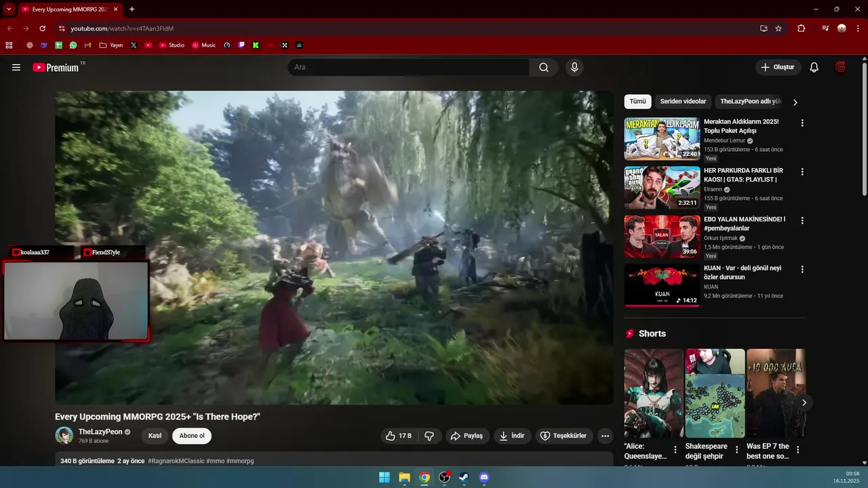This screenshot has height=488, width=868.
Task: Open a new browser tab
Action: tap(132, 9)
